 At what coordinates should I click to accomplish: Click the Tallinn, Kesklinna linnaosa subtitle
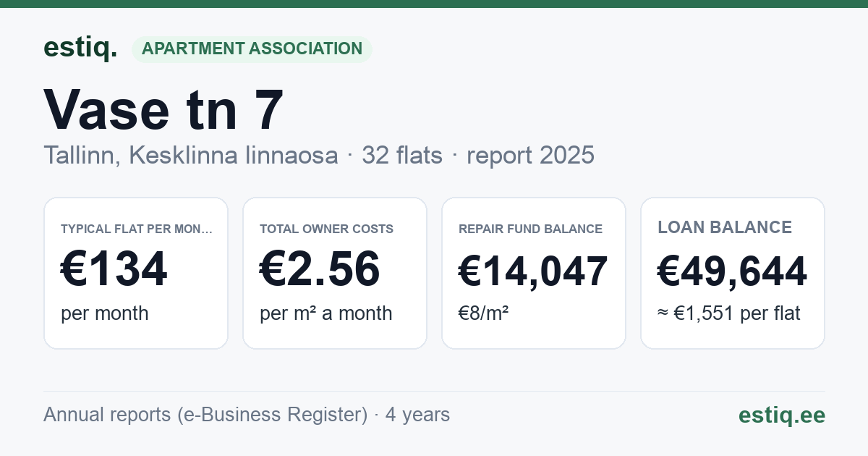point(191,155)
